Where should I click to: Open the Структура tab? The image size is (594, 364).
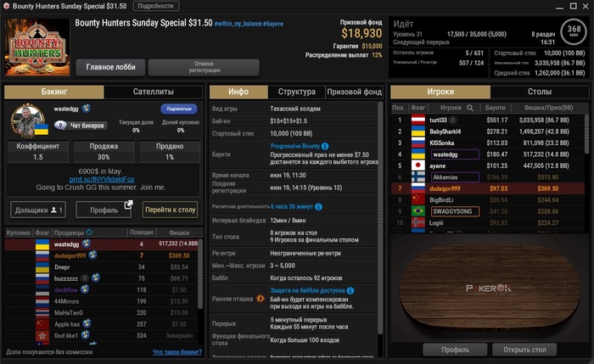[x=297, y=92]
